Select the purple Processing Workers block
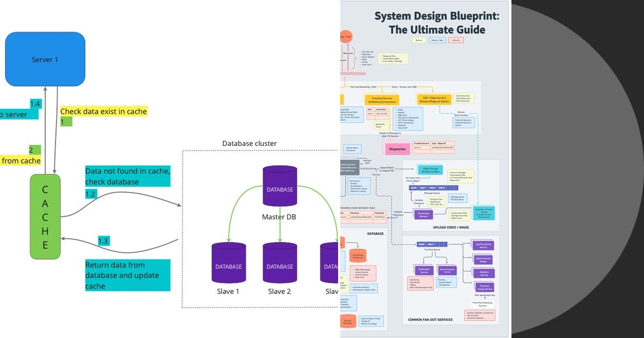This screenshot has width=644, height=338. [423, 215]
